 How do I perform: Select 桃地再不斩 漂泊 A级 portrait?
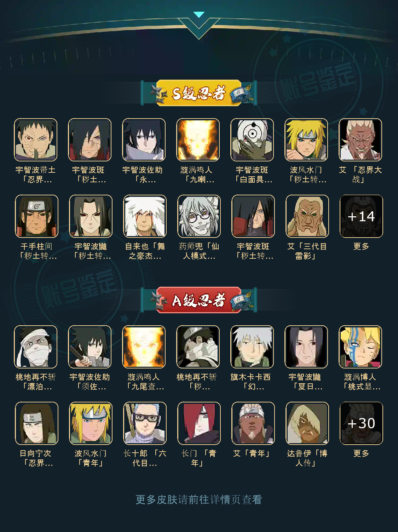tap(36, 347)
